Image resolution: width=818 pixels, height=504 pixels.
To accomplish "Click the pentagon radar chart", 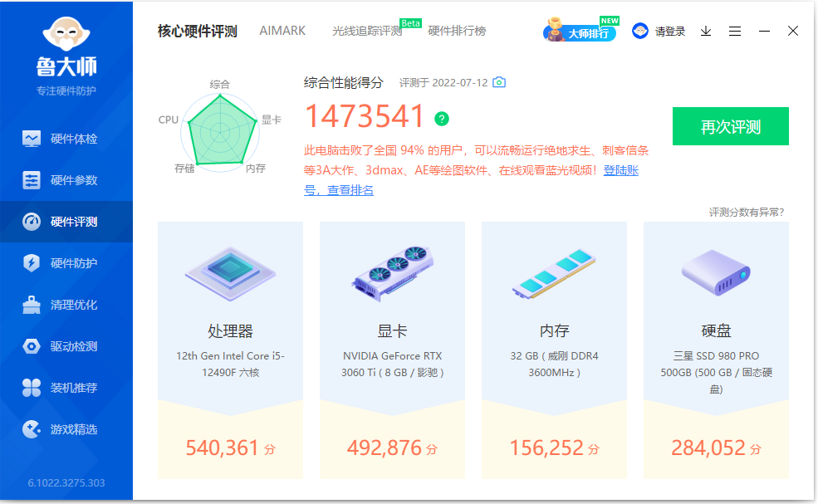I will tap(221, 133).
